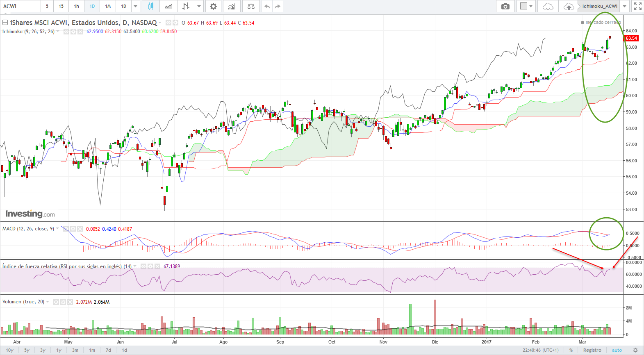Expand Ichimoku legend dropdown arrow

(58, 32)
